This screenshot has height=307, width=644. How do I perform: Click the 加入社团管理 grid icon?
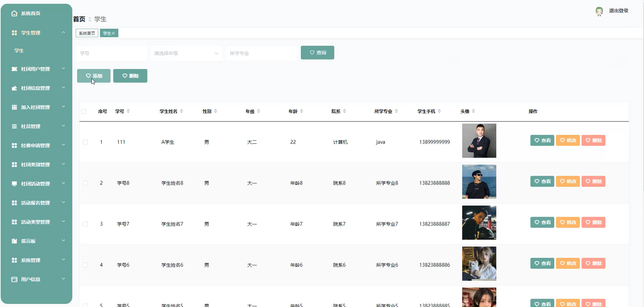pos(14,107)
